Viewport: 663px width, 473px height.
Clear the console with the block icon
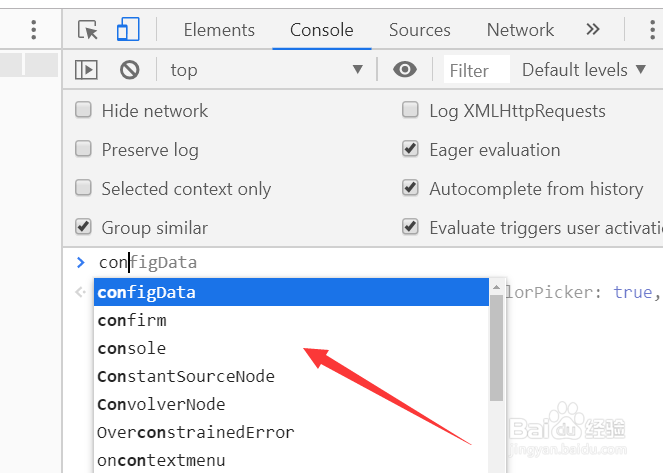[x=129, y=70]
